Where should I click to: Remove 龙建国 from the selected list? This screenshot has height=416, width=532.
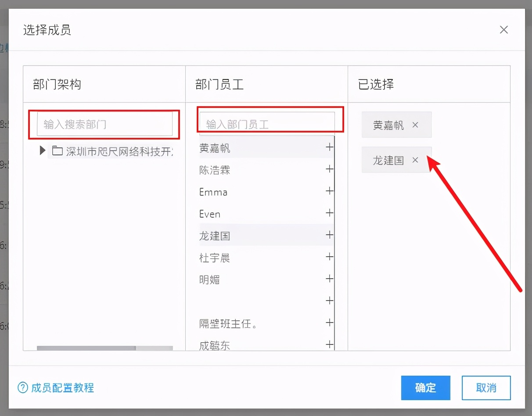(x=415, y=160)
